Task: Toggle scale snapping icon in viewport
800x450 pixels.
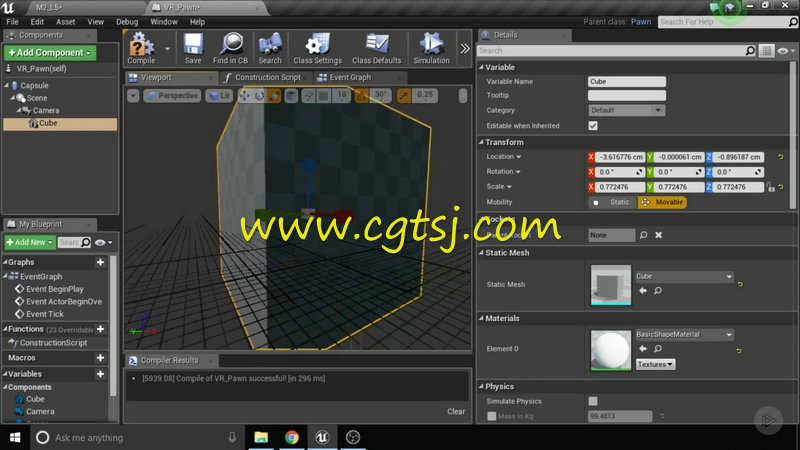Action: tap(404, 95)
